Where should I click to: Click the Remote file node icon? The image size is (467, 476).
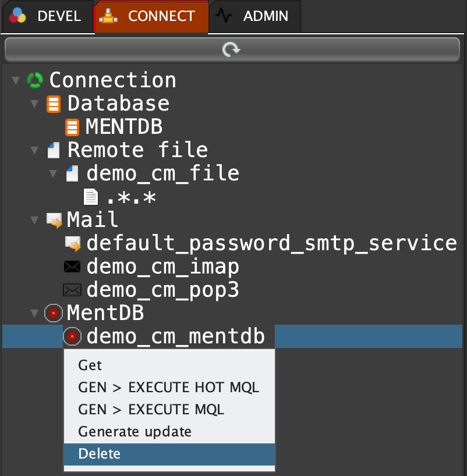coord(54,151)
